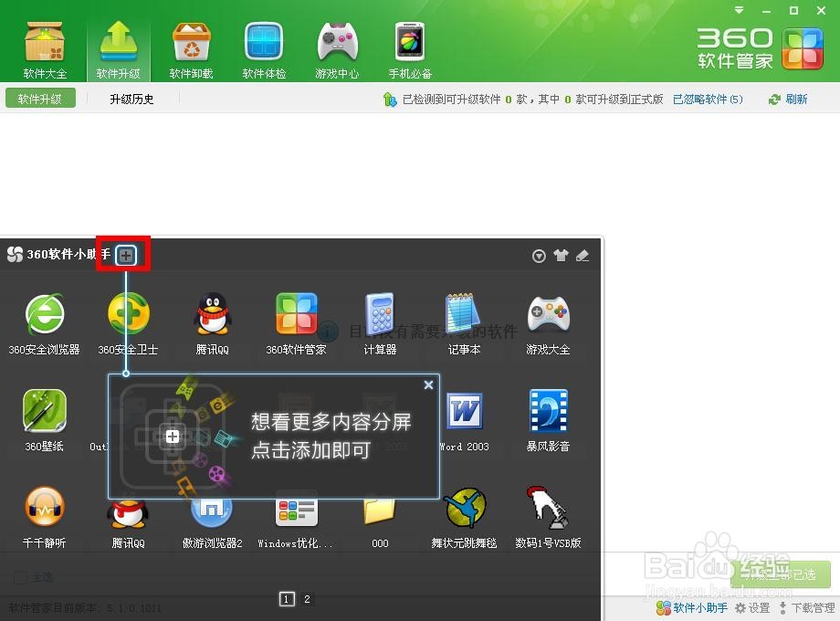840x621 pixels.
Task: Open 软件卸载 uninstall section
Action: 191,50
